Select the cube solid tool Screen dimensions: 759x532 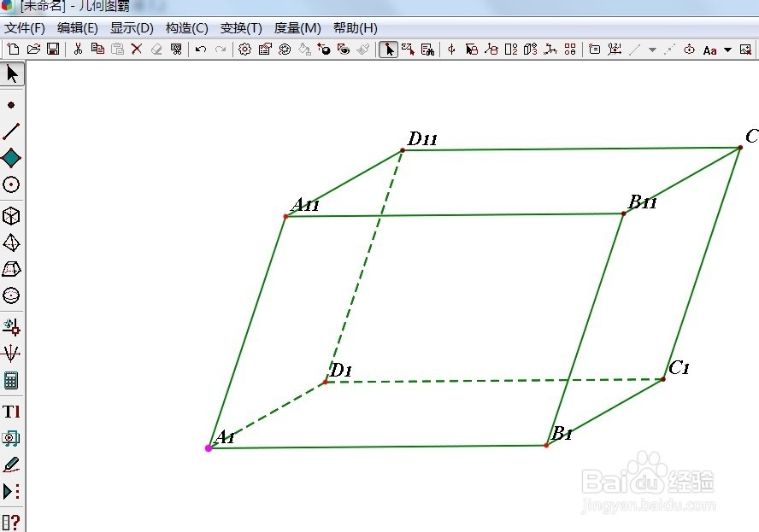pos(11,216)
